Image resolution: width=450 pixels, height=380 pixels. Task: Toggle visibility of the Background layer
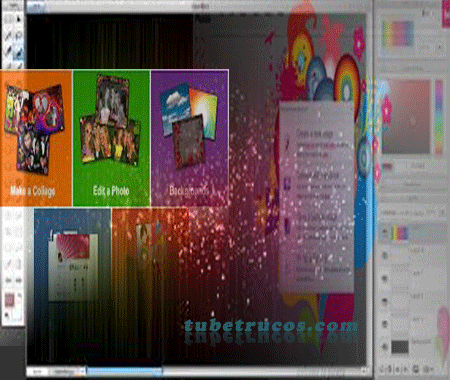pos(385,347)
